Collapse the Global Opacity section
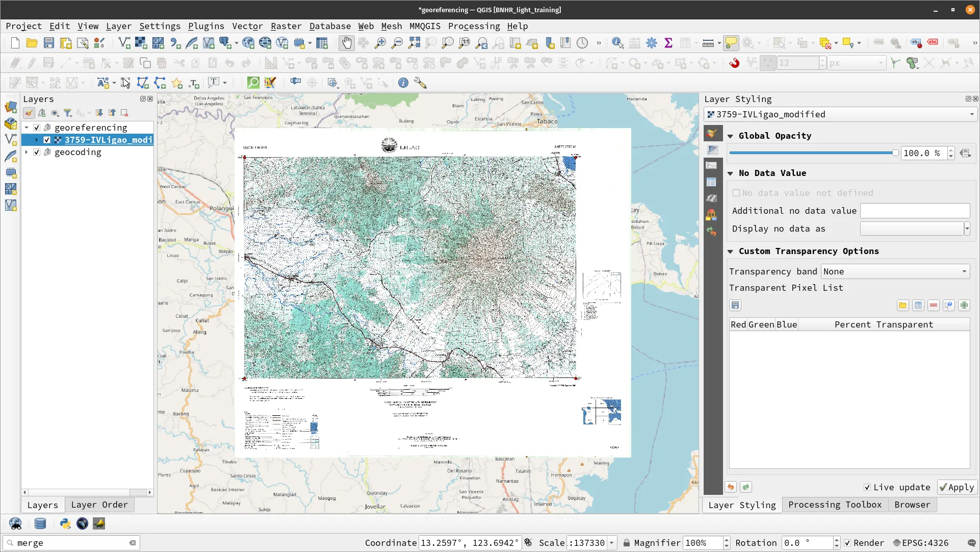The image size is (980, 552). tap(730, 136)
